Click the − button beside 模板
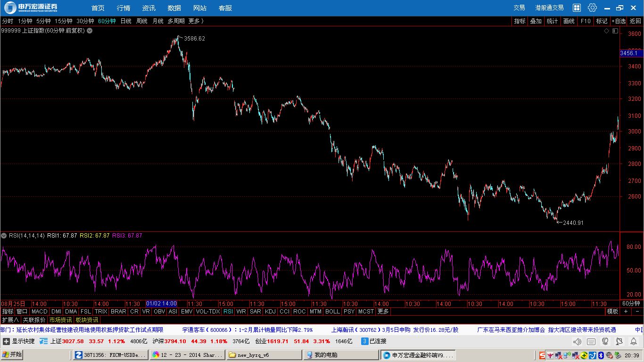 [637, 312]
